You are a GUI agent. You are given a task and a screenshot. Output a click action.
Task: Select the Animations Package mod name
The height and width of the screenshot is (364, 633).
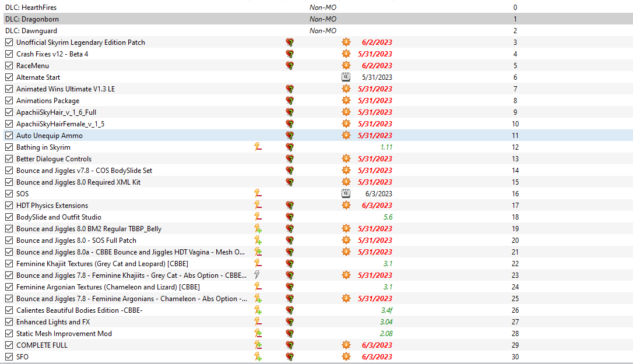click(x=48, y=101)
